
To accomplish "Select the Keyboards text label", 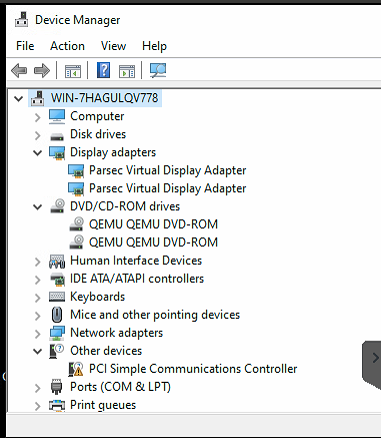I will click(x=98, y=297).
